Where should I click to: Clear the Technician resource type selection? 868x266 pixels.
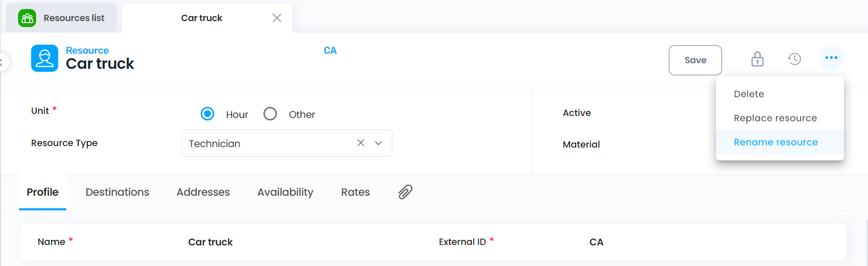(x=361, y=143)
